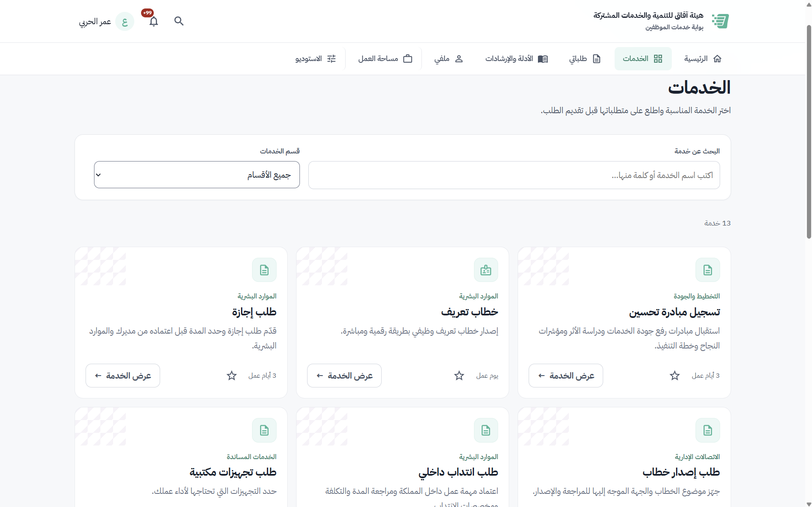Screen dimensions: 812x507
Task: Click the user avatar circle ع
Action: (x=125, y=22)
